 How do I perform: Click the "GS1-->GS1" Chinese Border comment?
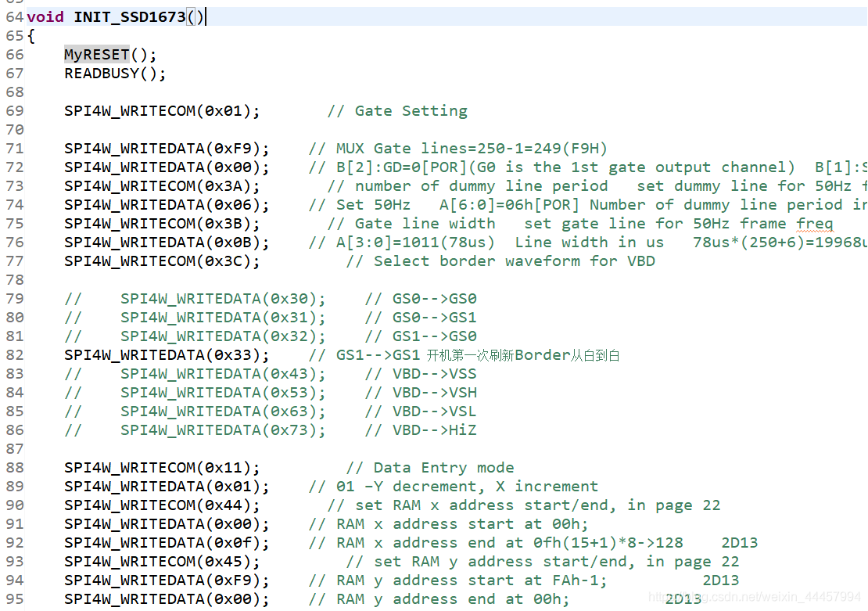(464, 355)
